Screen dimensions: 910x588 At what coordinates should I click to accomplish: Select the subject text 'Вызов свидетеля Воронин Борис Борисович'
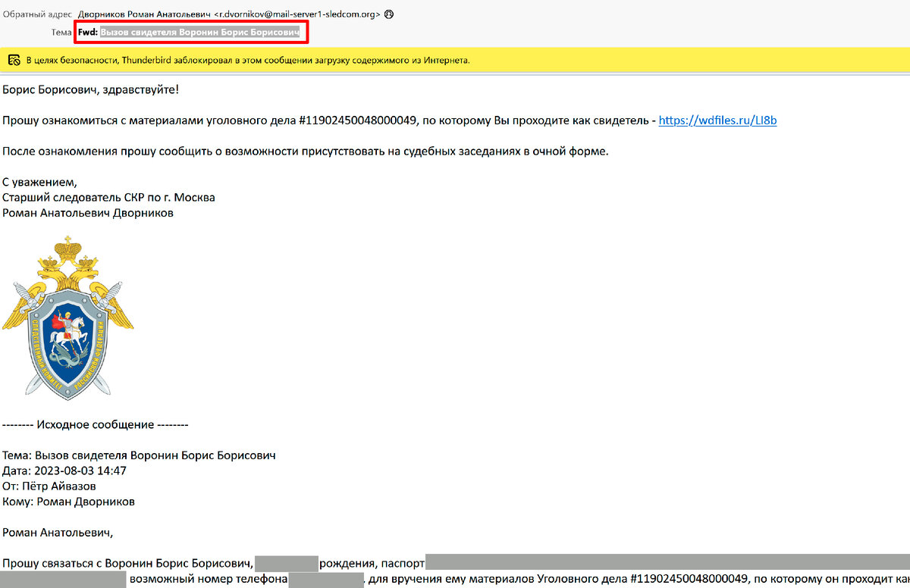tap(201, 33)
